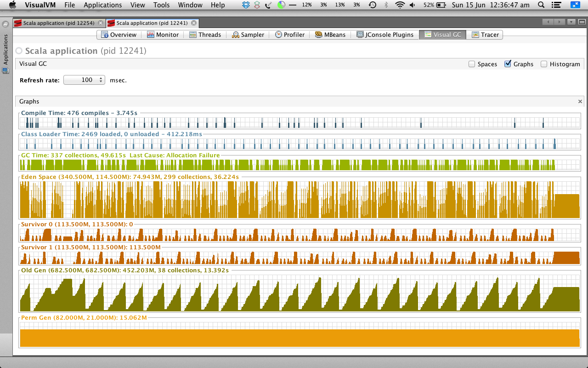Open the Wi-Fi status menu
Screen dimensions: 588x368
pos(400,5)
